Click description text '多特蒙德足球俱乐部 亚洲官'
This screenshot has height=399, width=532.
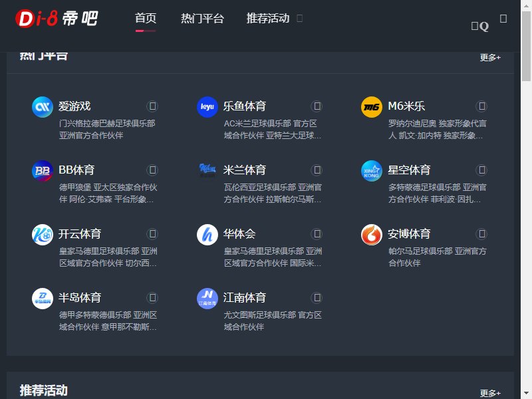(x=438, y=188)
